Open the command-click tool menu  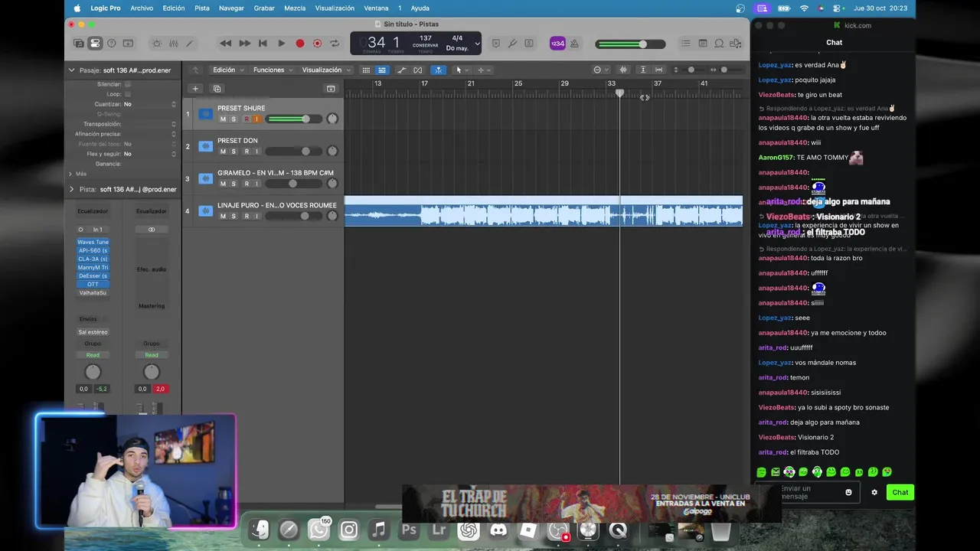click(x=484, y=70)
